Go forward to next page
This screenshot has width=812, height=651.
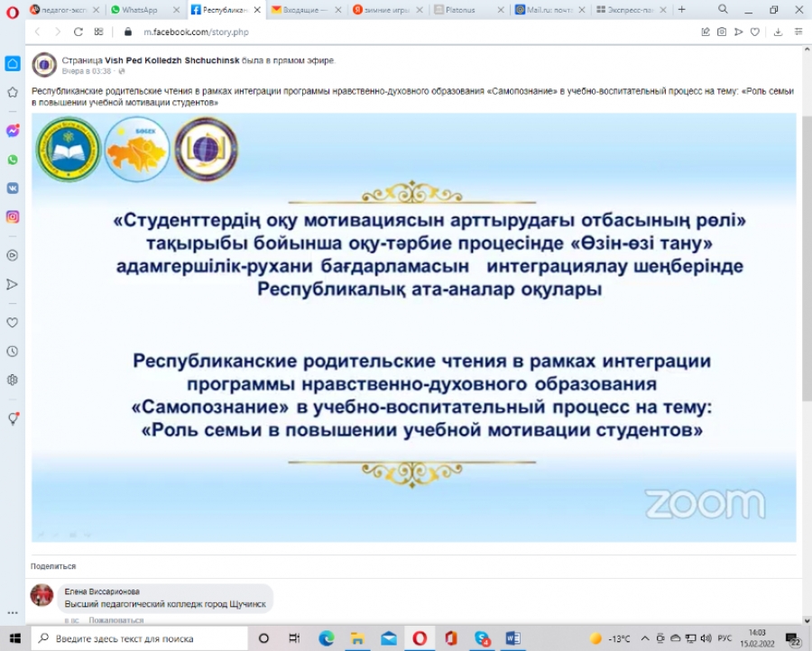pyautogui.click(x=58, y=32)
